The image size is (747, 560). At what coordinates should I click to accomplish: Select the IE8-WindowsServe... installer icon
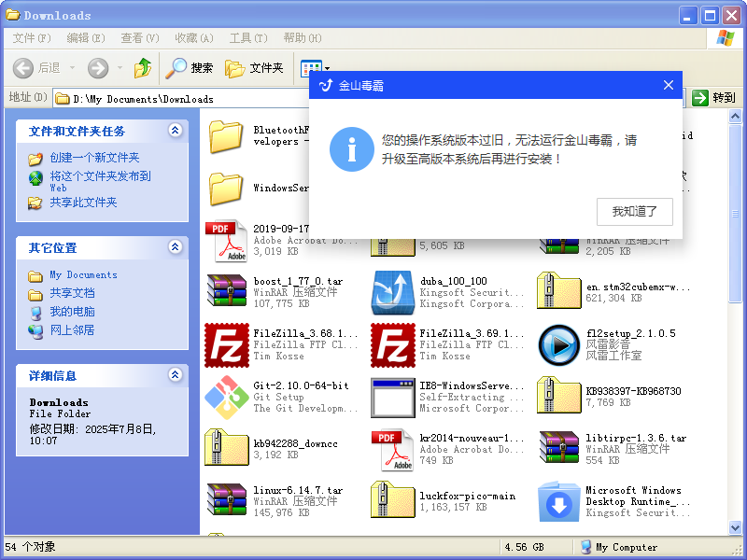coord(393,398)
